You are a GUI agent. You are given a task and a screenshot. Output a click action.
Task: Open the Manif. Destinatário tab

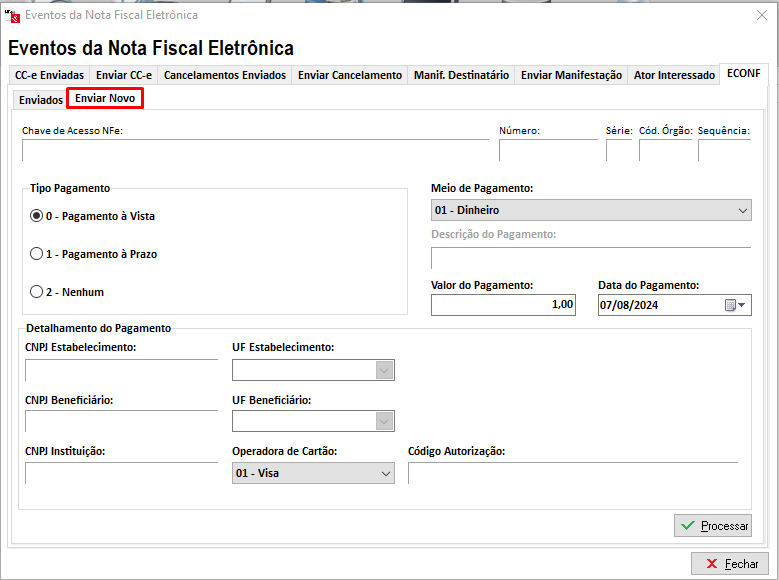[x=461, y=75]
